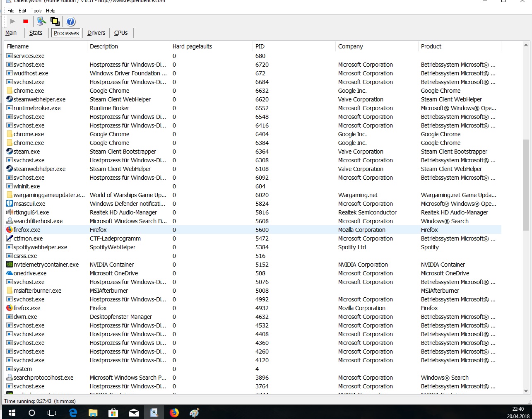Viewport: 532px width, 419px height.
Task: Open Paint from the taskbar
Action: pos(194,412)
